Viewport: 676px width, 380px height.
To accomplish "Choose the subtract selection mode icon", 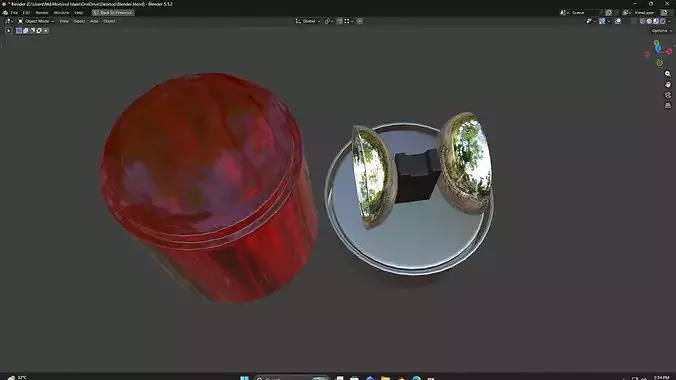I will point(32,31).
